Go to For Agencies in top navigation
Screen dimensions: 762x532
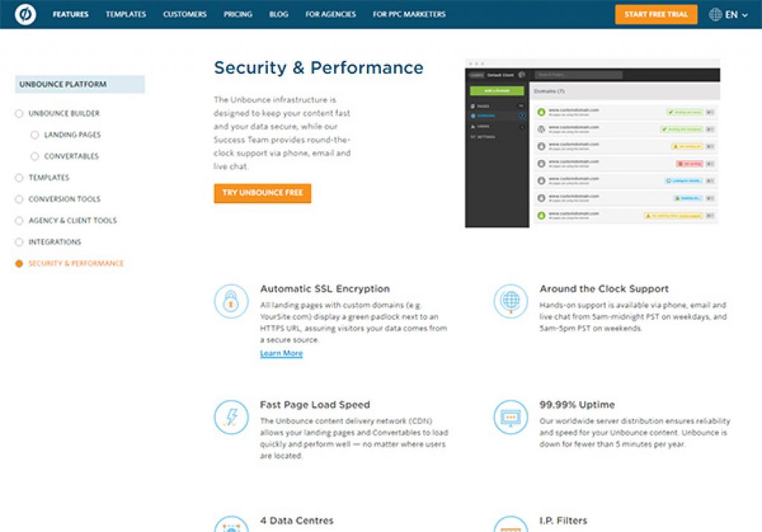pos(330,14)
